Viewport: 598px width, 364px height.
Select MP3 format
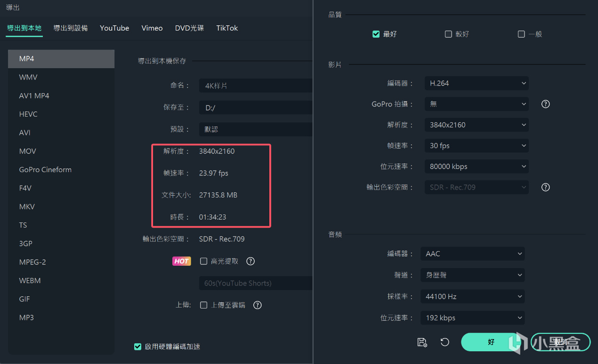[61, 317]
